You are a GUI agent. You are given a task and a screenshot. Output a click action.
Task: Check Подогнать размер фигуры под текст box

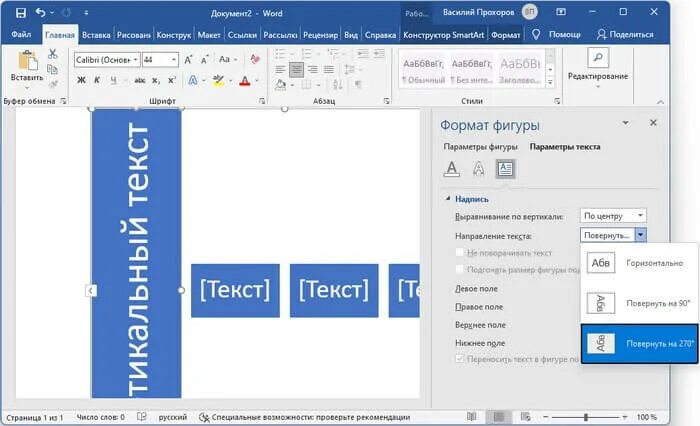(459, 269)
